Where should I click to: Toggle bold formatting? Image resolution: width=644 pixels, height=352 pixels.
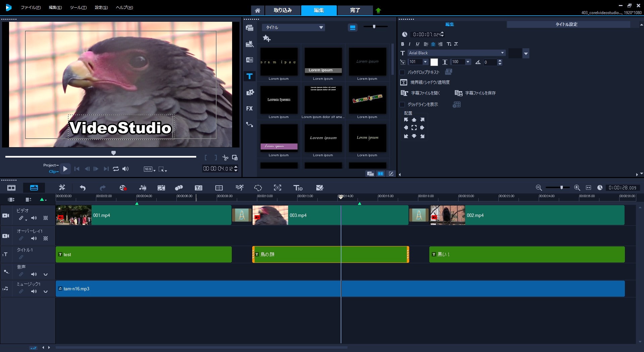pyautogui.click(x=402, y=44)
